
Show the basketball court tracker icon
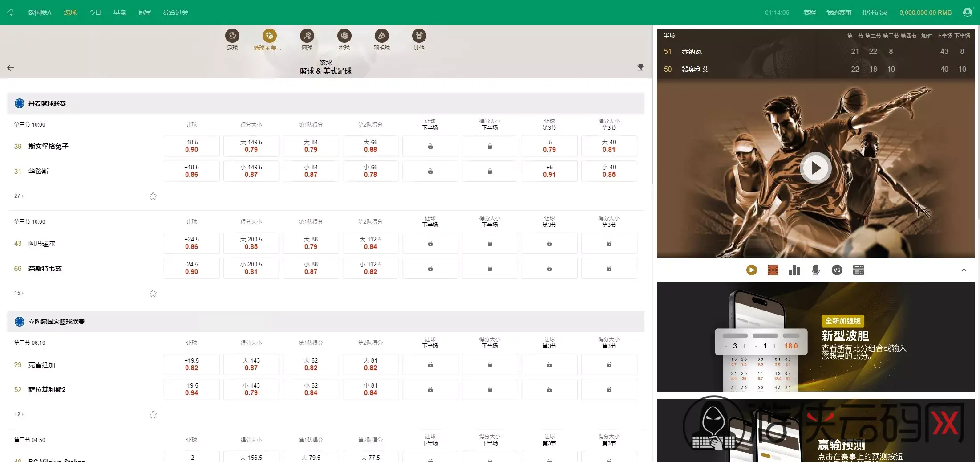[x=773, y=270]
